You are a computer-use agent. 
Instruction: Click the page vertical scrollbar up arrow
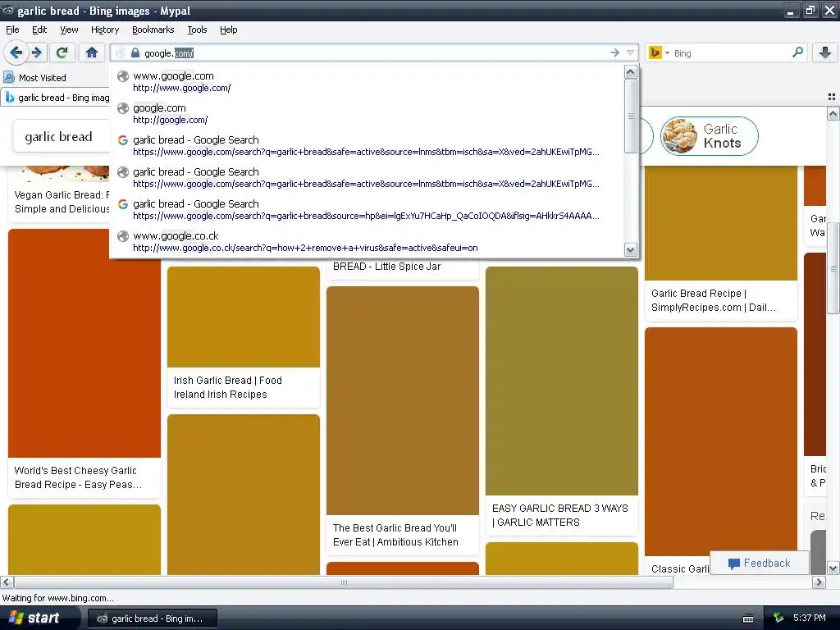coord(833,113)
